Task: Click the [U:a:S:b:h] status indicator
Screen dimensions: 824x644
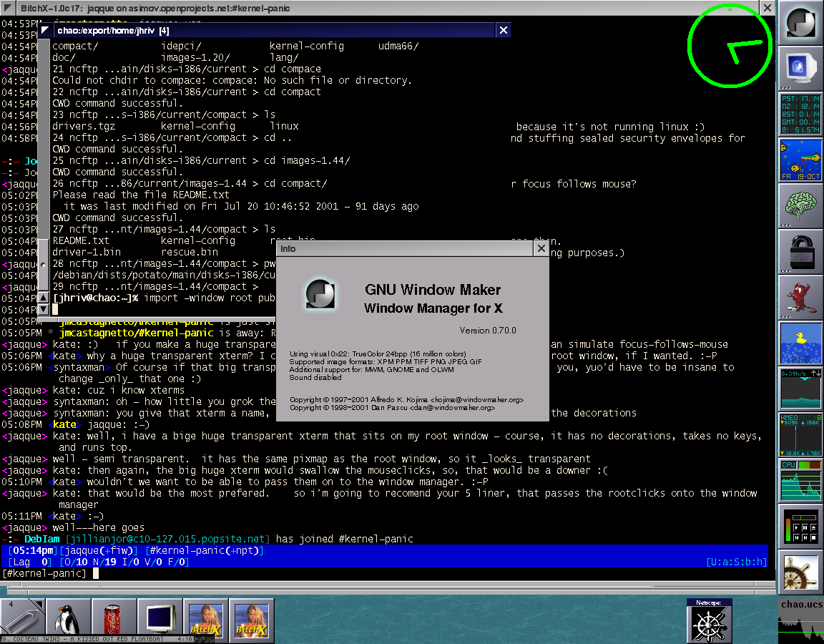Action: pos(736,562)
